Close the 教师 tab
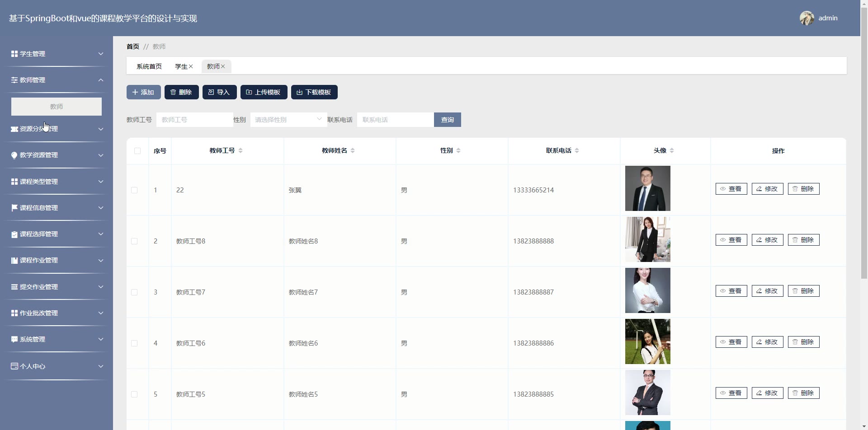 [x=223, y=66]
